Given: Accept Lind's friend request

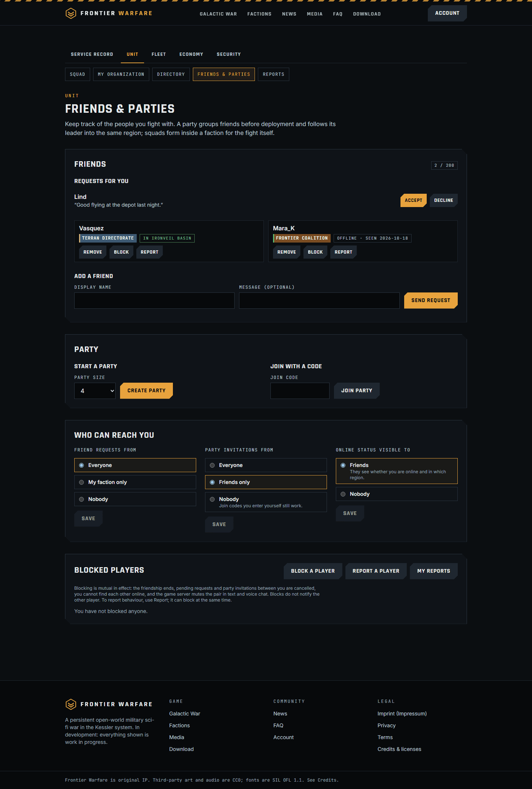Looking at the screenshot, I should click(413, 200).
